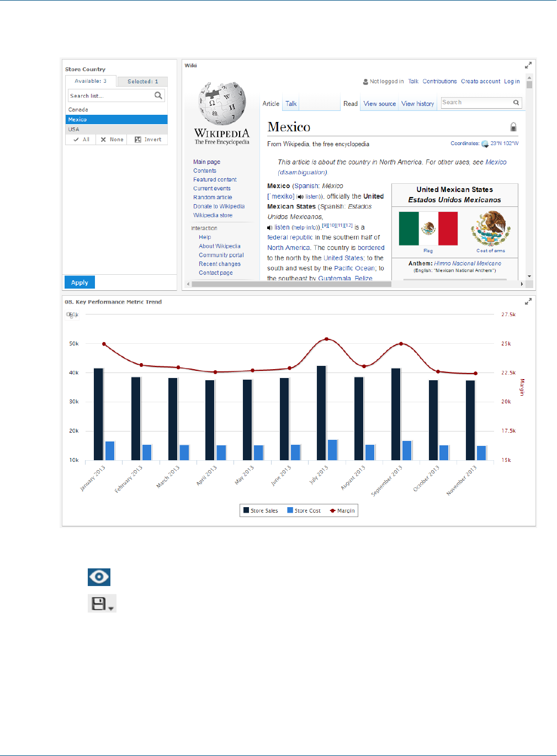This screenshot has width=557, height=756.
Task: Open Current events sidebar link
Action: pyautogui.click(x=212, y=189)
